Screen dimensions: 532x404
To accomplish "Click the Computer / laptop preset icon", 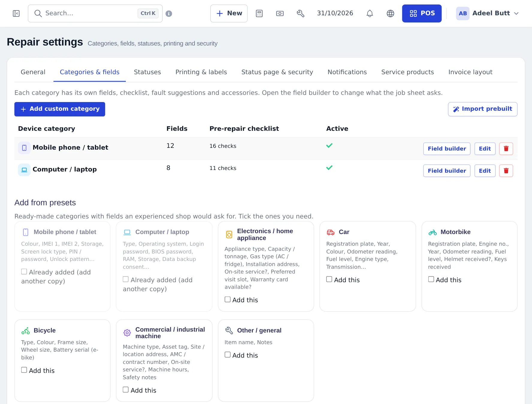I will pos(127,232).
